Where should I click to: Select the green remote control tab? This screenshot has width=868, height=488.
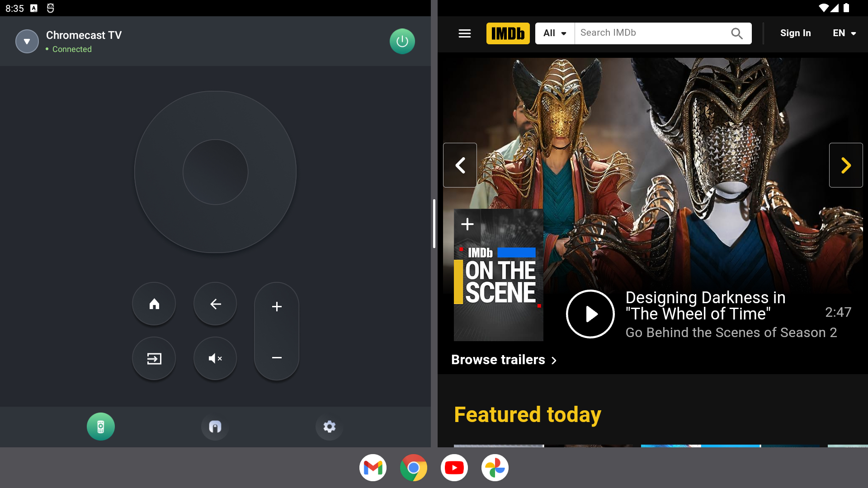point(100,427)
